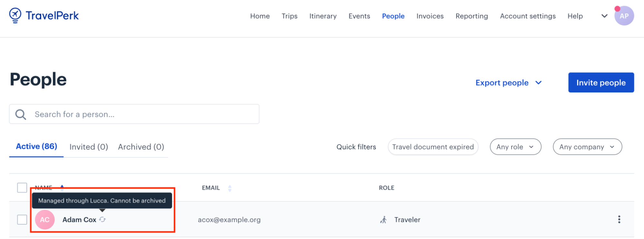This screenshot has width=644, height=239.
Task: Click the AC avatar for Adam Cox
Action: point(45,220)
